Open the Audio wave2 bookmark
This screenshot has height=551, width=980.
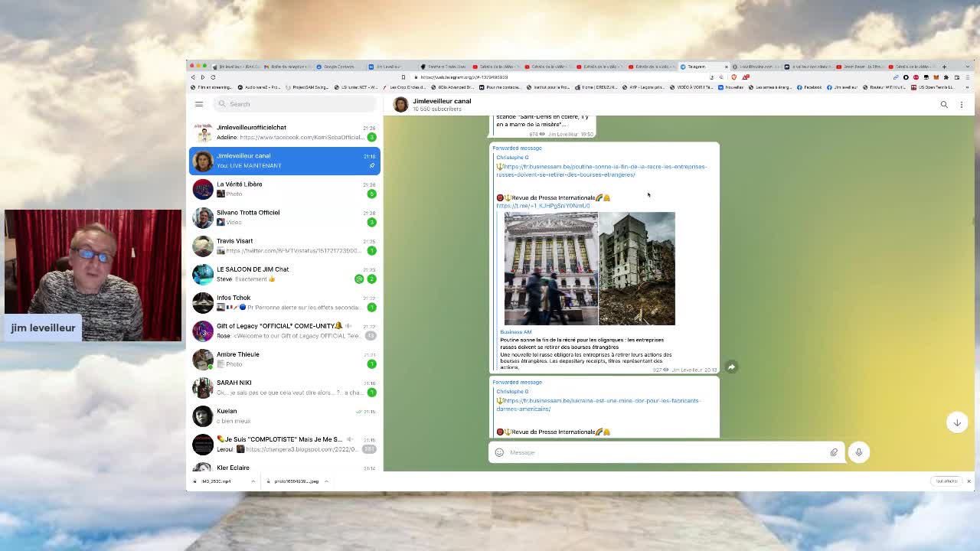pyautogui.click(x=261, y=87)
